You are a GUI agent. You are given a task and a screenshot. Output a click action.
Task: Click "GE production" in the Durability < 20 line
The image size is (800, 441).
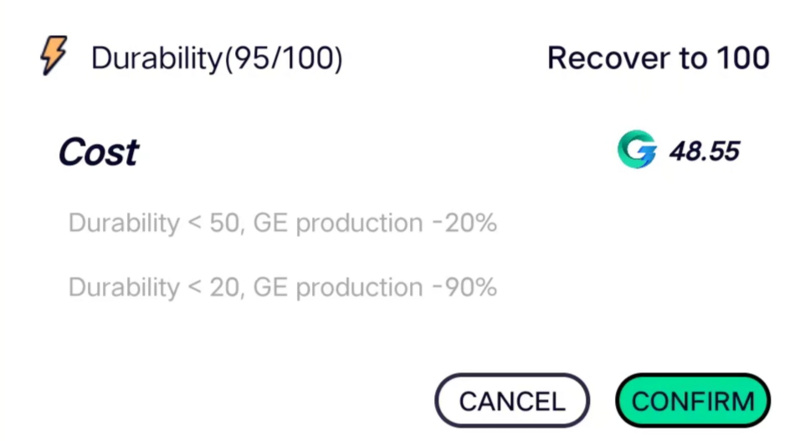coord(338,287)
